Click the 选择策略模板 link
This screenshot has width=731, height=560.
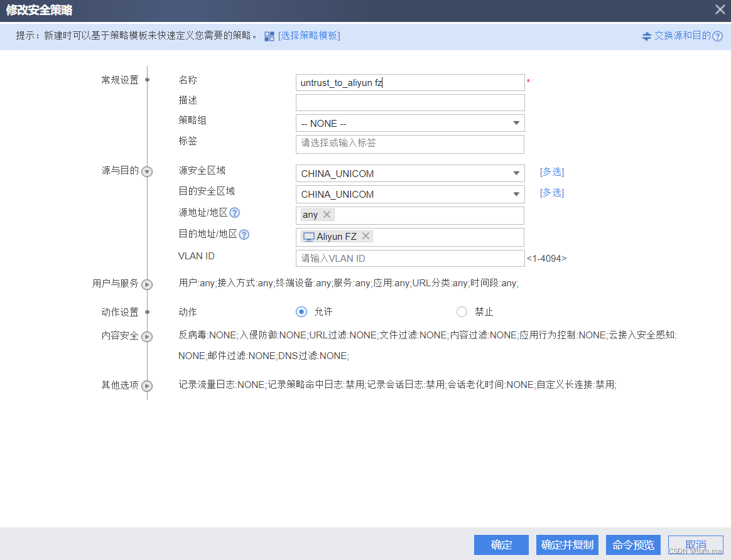pyautogui.click(x=309, y=36)
